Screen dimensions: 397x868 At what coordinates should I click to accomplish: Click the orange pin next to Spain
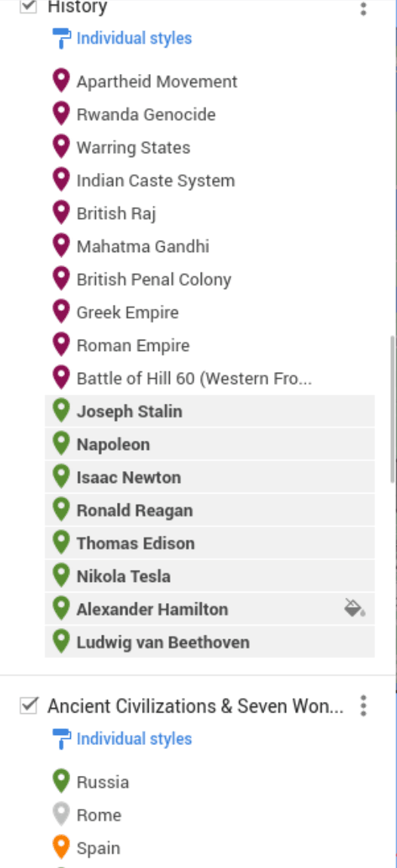click(x=61, y=847)
